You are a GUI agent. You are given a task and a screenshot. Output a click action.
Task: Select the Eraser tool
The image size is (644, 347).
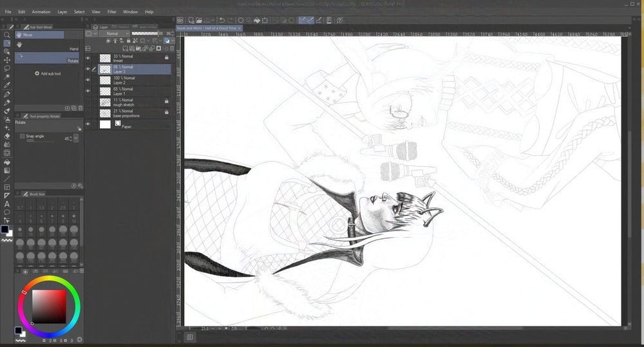click(x=6, y=136)
